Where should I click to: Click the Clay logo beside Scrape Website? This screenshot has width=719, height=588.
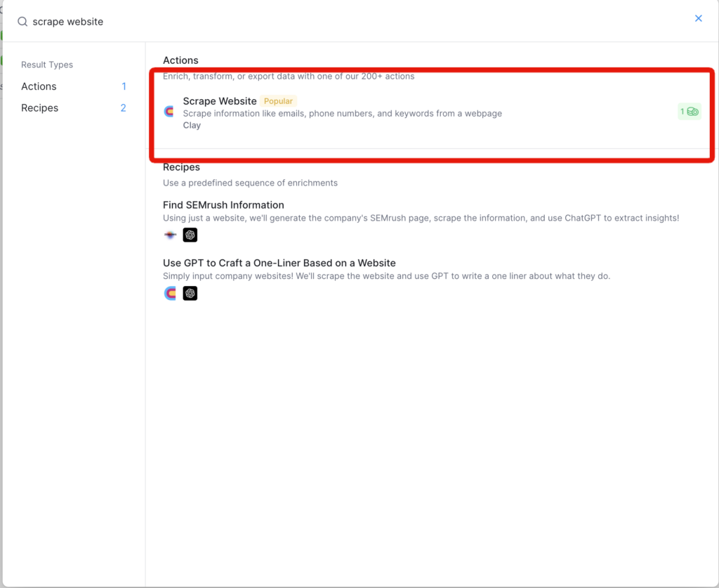(x=169, y=112)
